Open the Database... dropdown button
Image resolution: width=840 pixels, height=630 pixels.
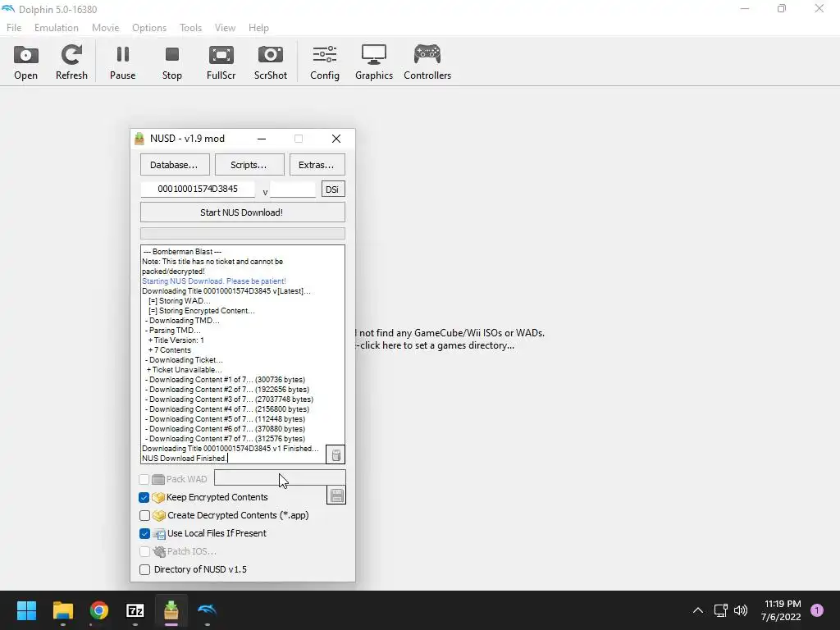coord(175,164)
